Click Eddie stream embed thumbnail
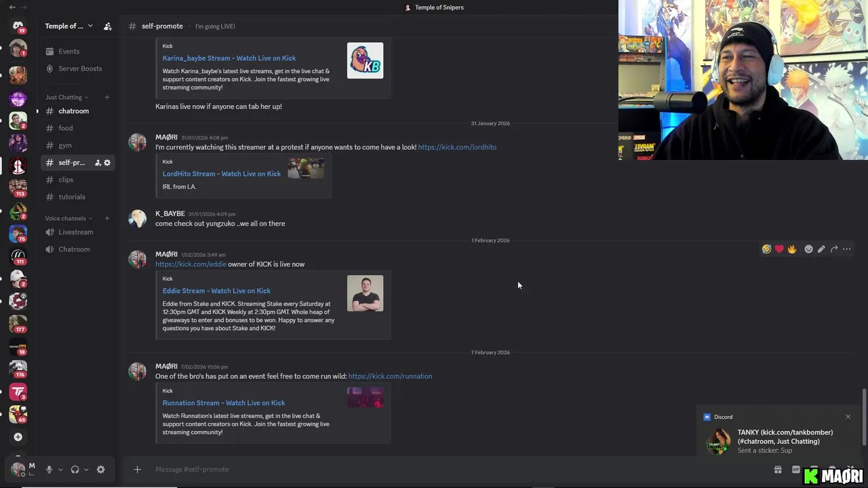This screenshot has height=488, width=868. (x=365, y=293)
